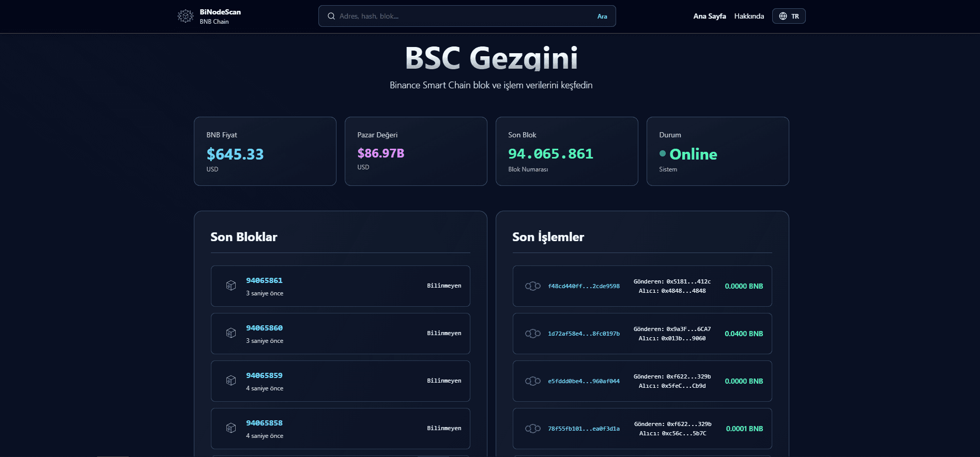
Task: Click Bilinmeyen label for block 94065861
Action: tap(444, 286)
